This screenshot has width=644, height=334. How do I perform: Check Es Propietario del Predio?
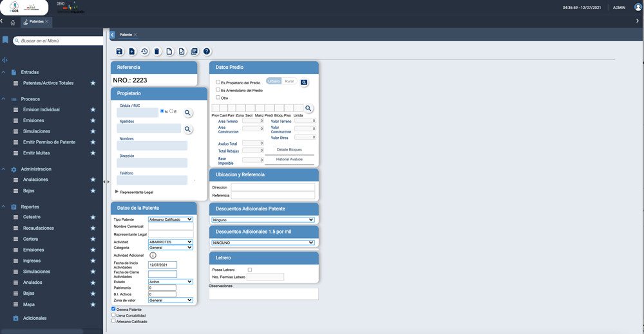[218, 82]
